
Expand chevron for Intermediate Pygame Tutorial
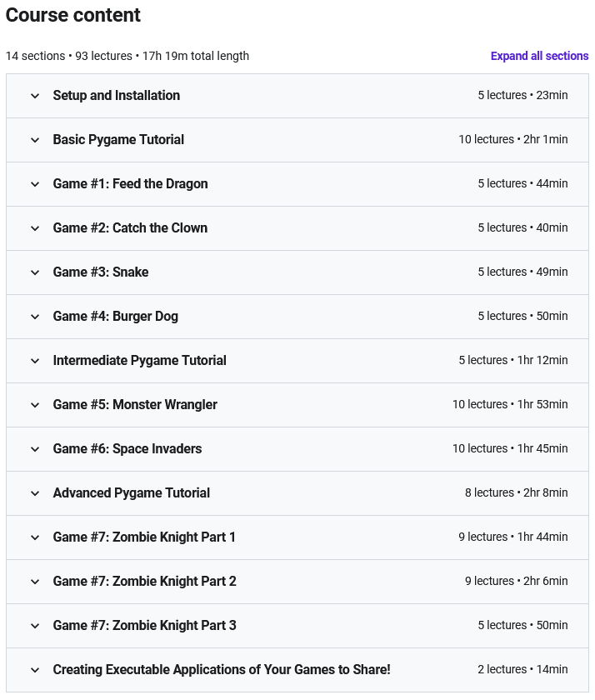[35, 361]
